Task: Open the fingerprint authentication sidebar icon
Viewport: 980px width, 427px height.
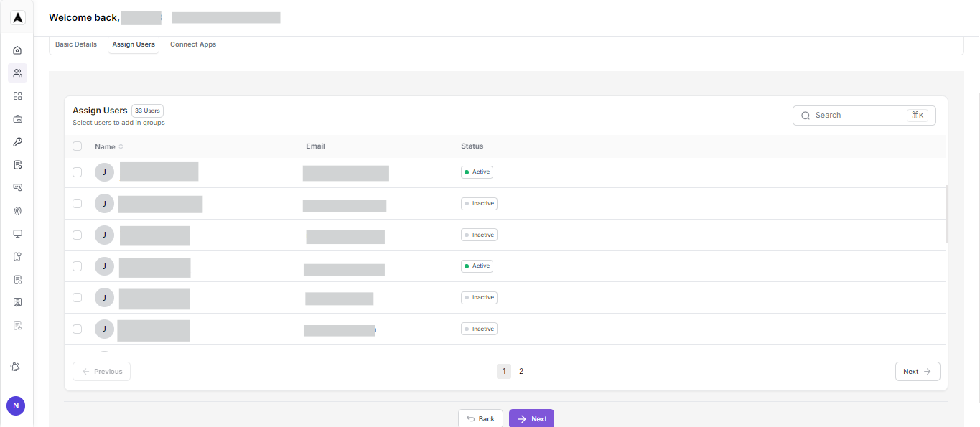Action: (17, 210)
